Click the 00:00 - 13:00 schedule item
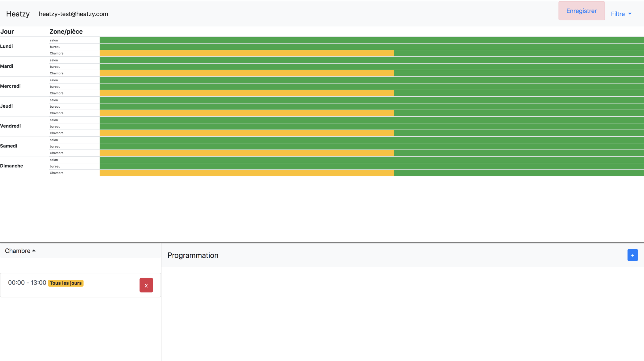Screen dimensions: 644x361 coord(27,282)
